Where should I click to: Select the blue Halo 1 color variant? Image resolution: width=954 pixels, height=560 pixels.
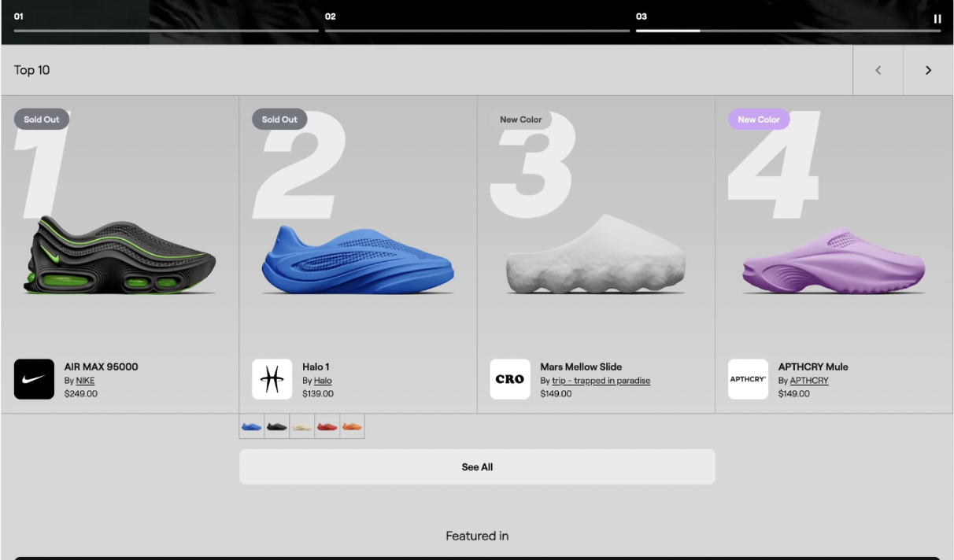252,426
